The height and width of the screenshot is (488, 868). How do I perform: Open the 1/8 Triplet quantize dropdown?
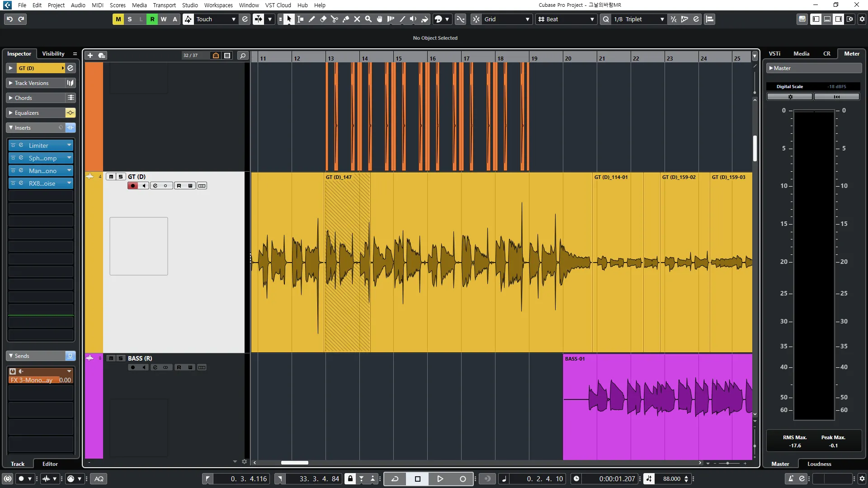click(x=639, y=19)
